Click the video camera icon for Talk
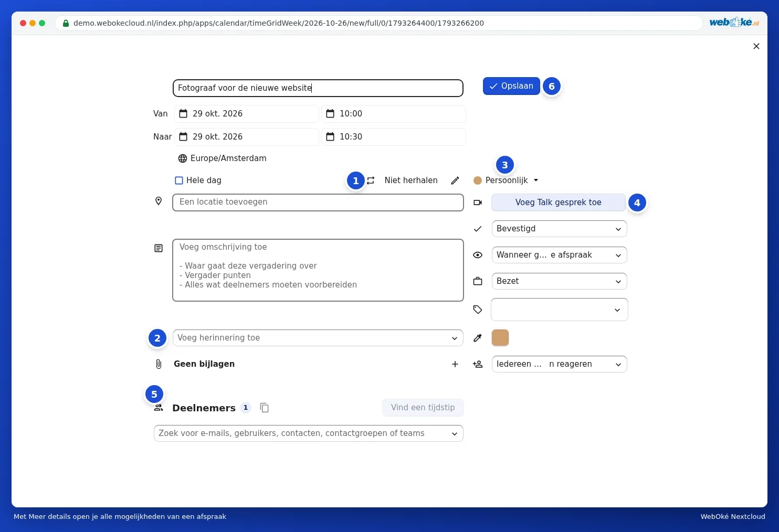Screen dimensions: 779x532 click(x=478, y=203)
